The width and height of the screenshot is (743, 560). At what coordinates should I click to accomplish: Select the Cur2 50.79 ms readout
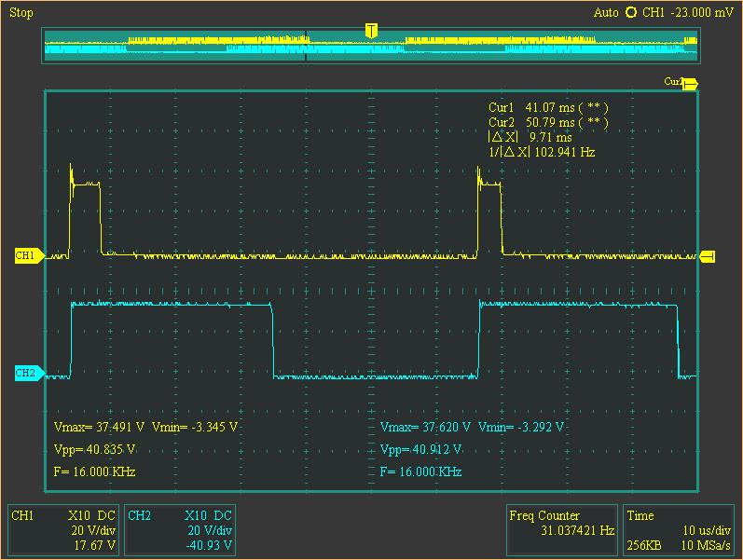click(x=548, y=122)
